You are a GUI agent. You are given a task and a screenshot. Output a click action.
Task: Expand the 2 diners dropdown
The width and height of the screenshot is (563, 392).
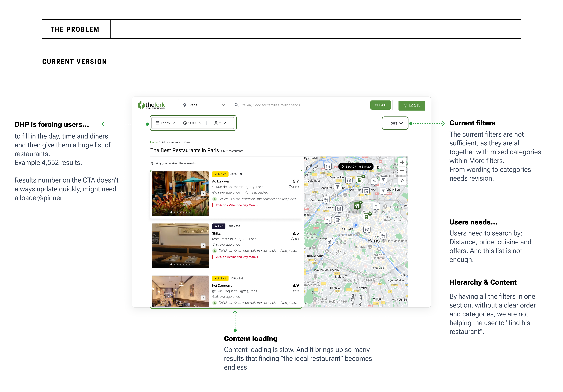pyautogui.click(x=220, y=123)
